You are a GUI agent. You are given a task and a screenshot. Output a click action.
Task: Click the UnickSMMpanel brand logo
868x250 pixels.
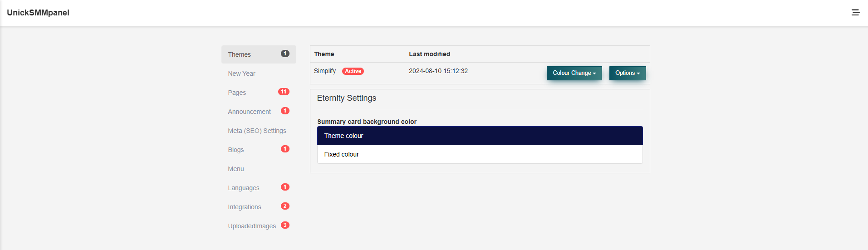pos(38,13)
